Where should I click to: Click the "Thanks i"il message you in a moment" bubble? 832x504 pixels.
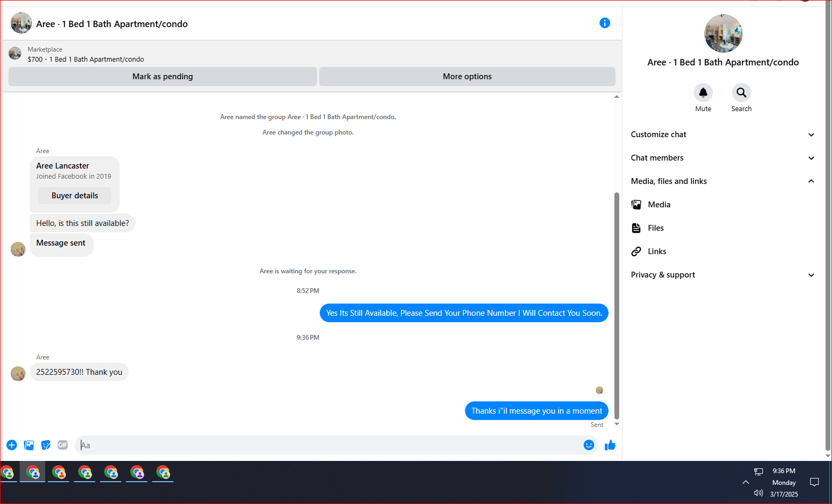click(537, 411)
